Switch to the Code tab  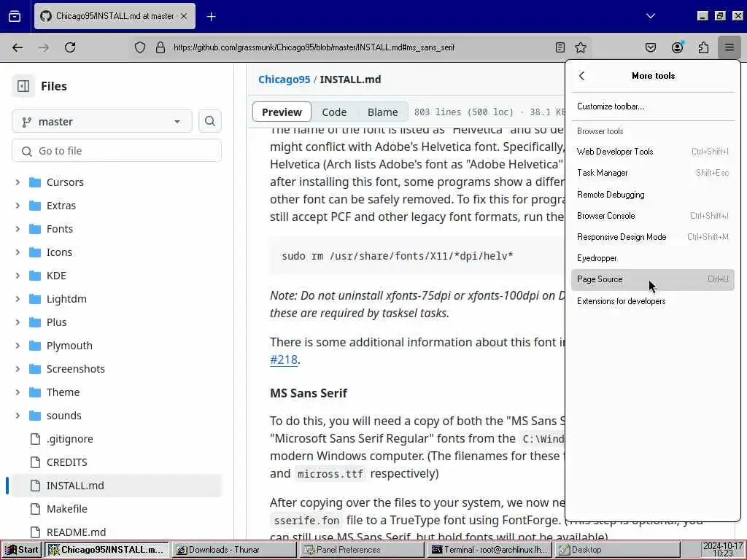coord(334,112)
